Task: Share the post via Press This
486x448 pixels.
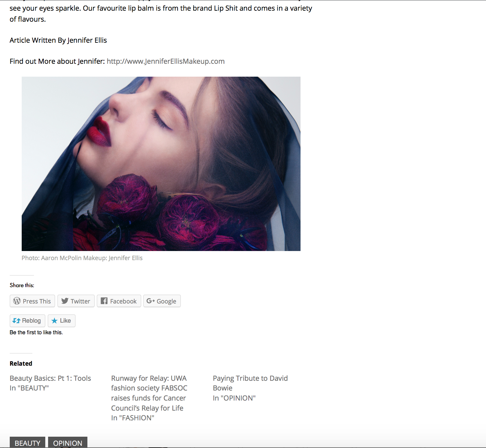Action: [x=32, y=301]
